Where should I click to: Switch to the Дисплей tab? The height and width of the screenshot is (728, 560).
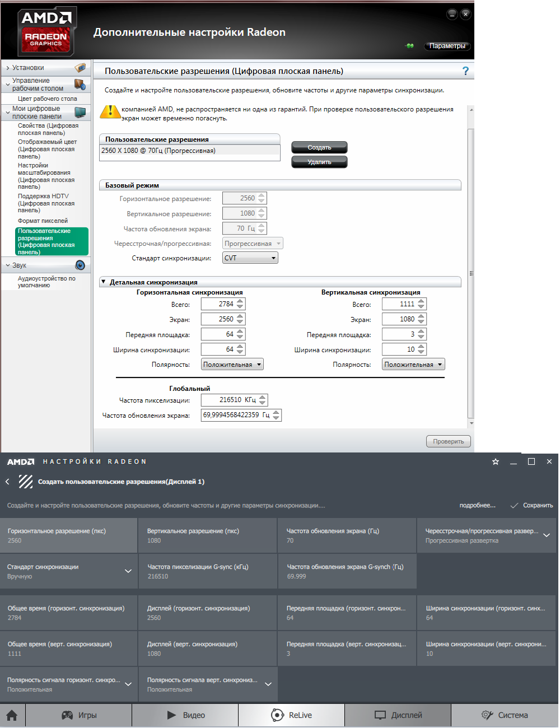[398, 715]
